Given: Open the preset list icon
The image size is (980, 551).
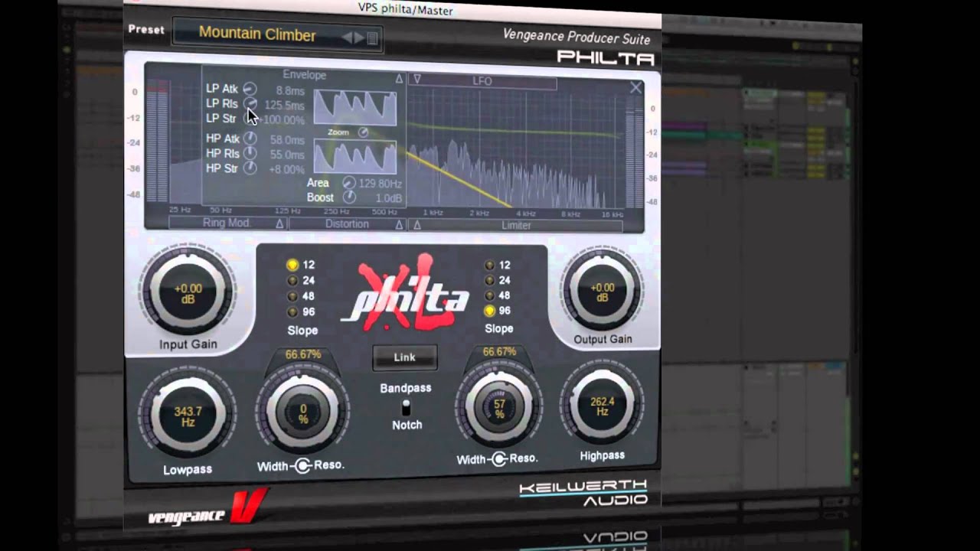Looking at the screenshot, I should coord(373,38).
